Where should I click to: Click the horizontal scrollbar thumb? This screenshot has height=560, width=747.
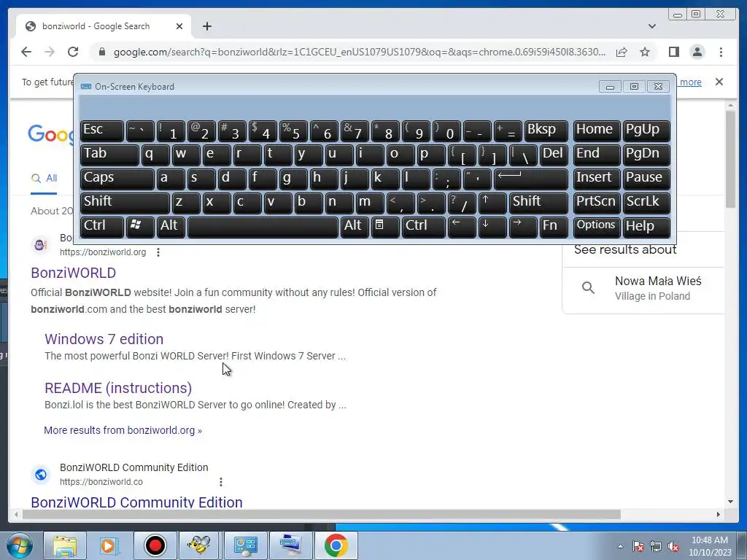pyautogui.click(x=321, y=514)
